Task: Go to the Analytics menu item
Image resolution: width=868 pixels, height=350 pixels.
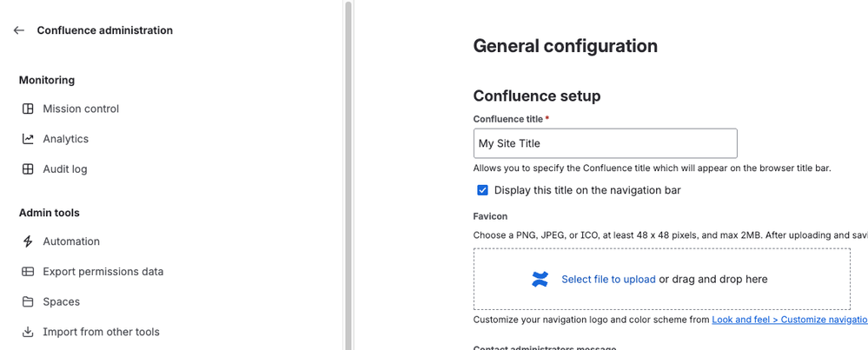Action: coord(66,139)
